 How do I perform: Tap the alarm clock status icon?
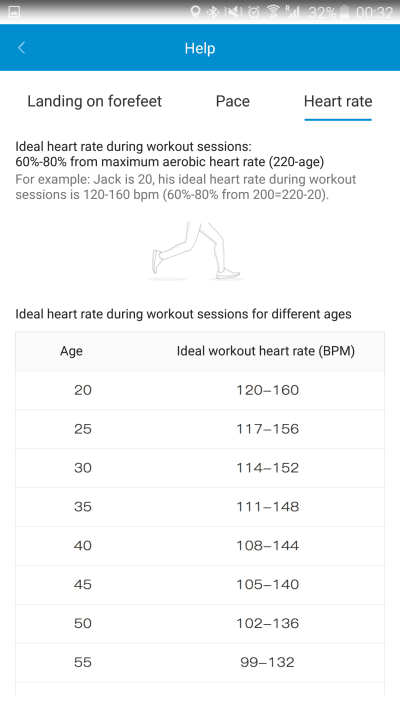click(x=254, y=12)
